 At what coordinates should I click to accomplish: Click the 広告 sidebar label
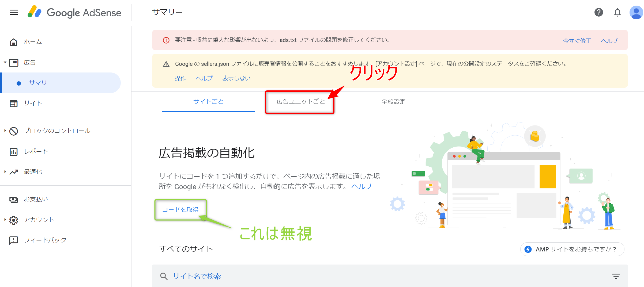pyautogui.click(x=30, y=63)
